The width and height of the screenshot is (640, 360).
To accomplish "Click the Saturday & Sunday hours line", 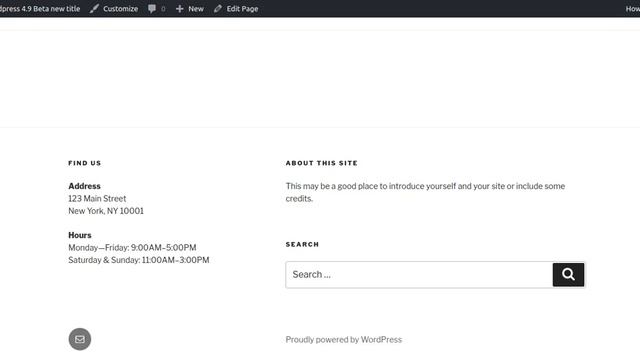I will coord(139,260).
